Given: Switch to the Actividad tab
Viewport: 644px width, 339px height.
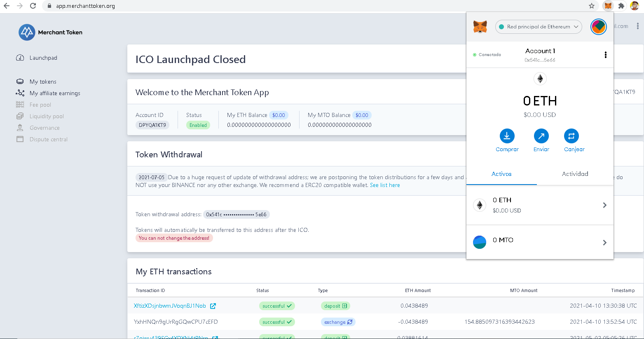Looking at the screenshot, I should pyautogui.click(x=575, y=174).
